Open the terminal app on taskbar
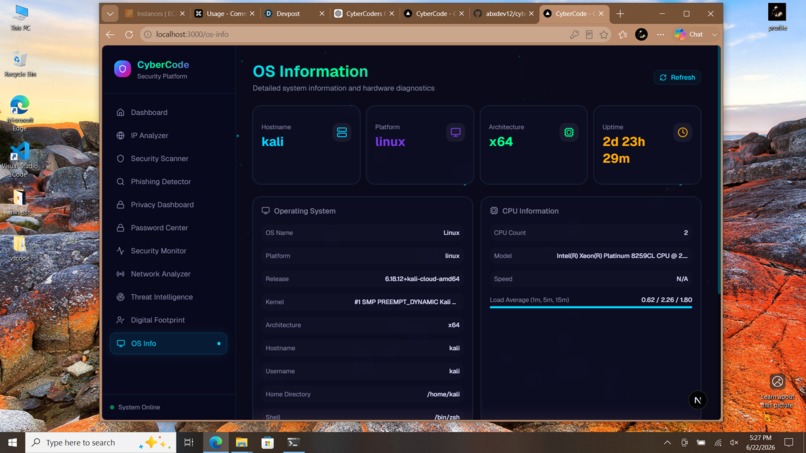Image resolution: width=806 pixels, height=453 pixels. (294, 443)
